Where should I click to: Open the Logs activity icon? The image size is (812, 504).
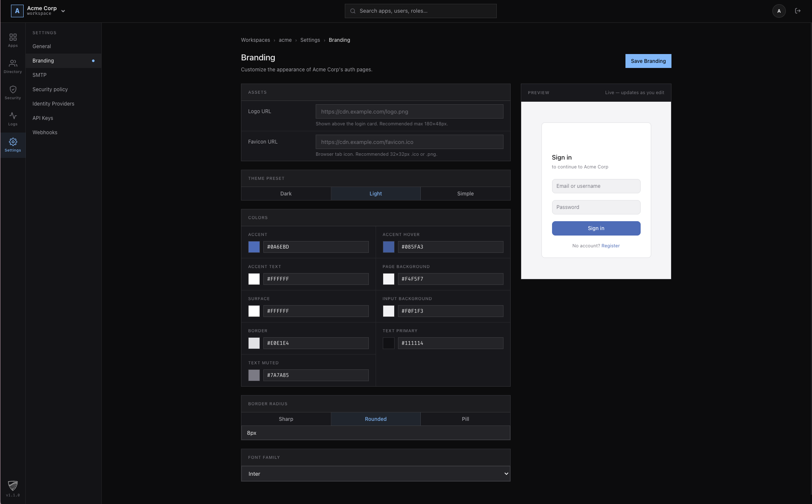click(x=13, y=116)
